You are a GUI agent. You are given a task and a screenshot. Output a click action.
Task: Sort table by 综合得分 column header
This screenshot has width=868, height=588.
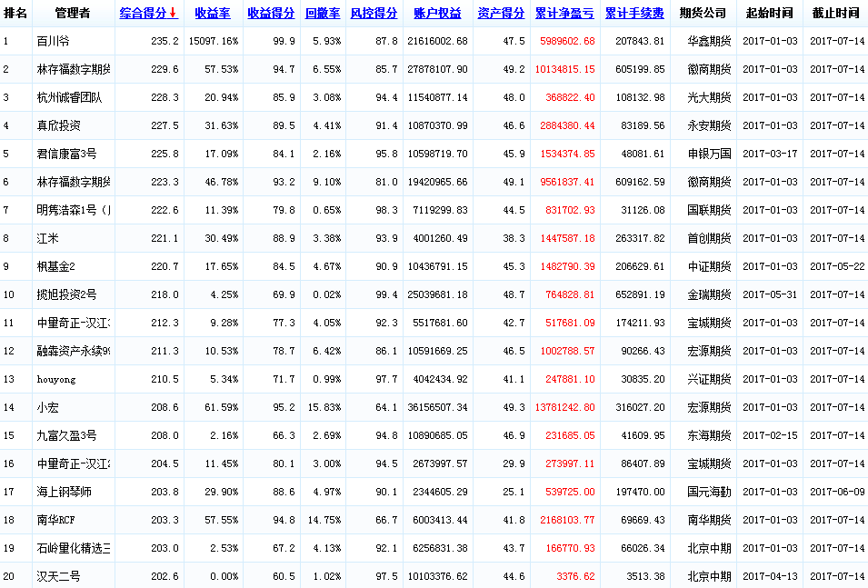[x=144, y=14]
